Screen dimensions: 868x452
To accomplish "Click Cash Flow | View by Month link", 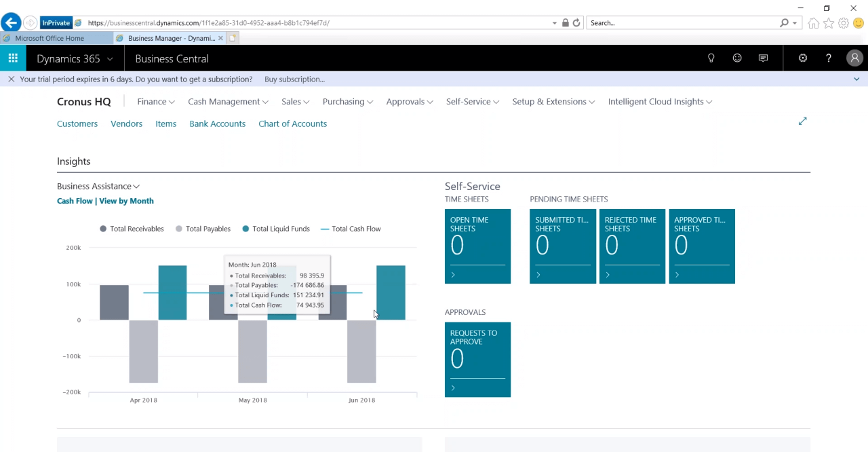I will click(105, 201).
